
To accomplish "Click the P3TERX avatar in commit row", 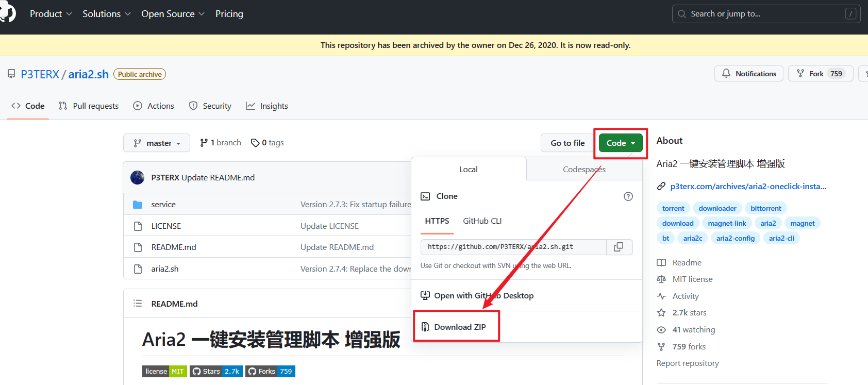I will coord(138,178).
